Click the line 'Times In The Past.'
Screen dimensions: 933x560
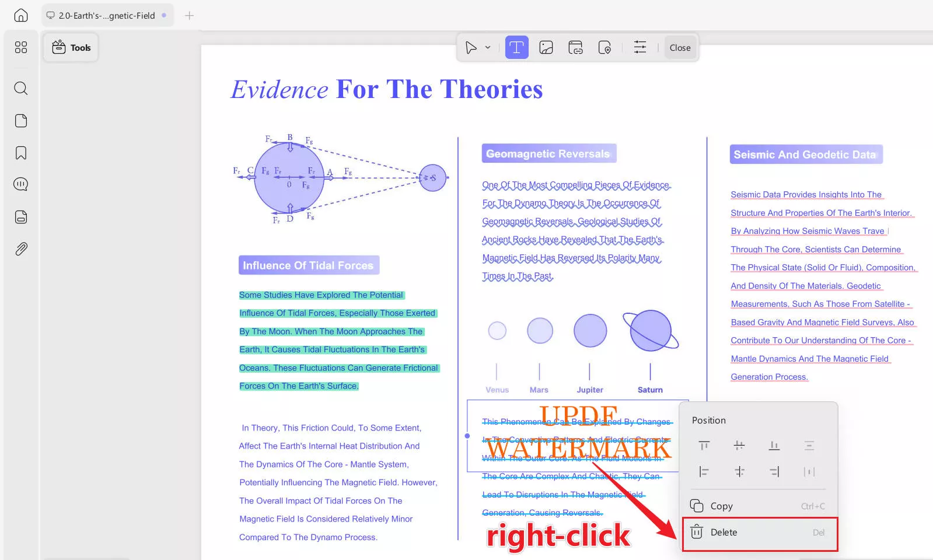coord(518,276)
